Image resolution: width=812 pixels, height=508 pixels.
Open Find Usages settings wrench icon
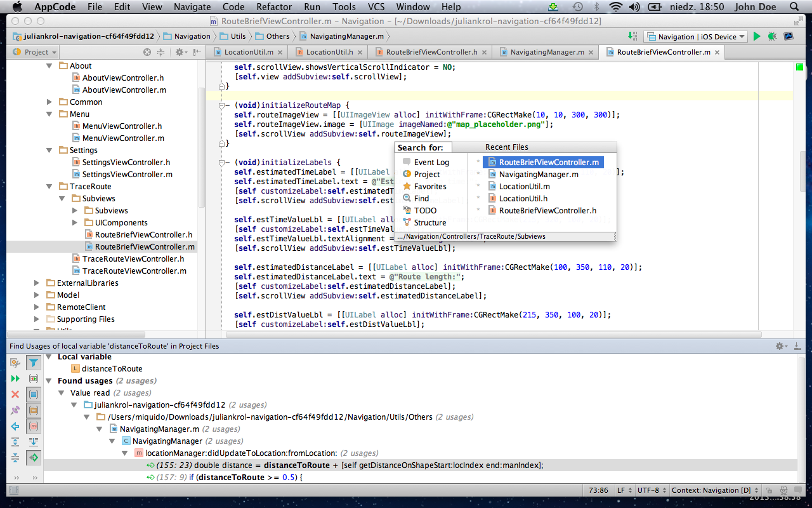coord(15,363)
